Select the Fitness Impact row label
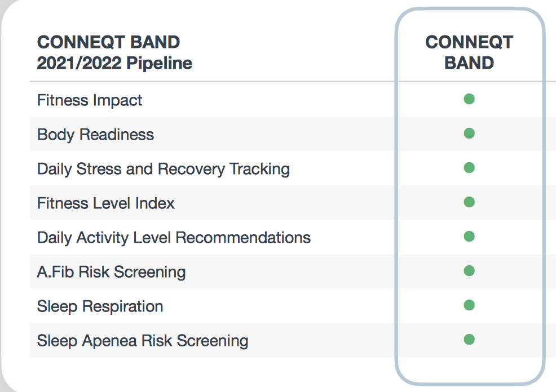This screenshot has height=392, width=556. tap(89, 100)
